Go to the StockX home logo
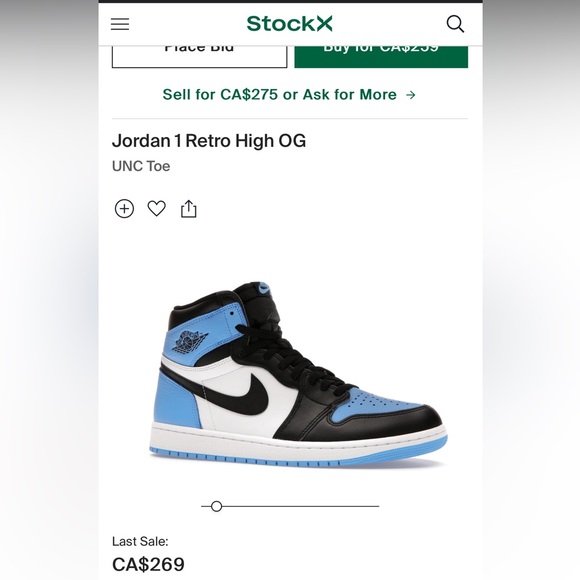 click(x=290, y=24)
